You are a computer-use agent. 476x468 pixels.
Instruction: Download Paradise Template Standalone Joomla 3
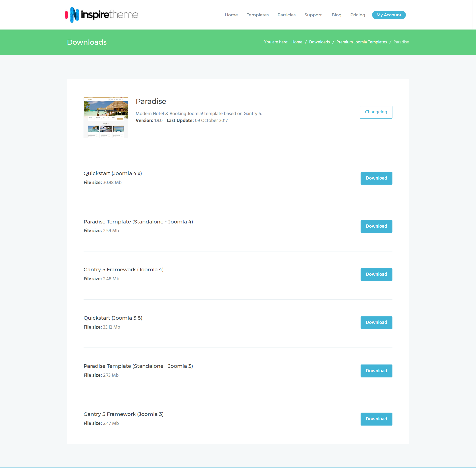[x=376, y=371]
